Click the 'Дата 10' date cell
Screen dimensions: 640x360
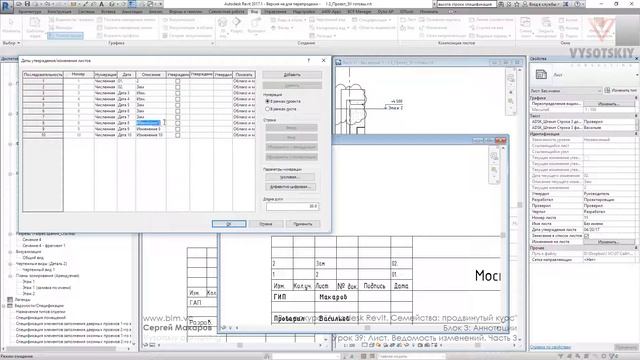[126, 135]
